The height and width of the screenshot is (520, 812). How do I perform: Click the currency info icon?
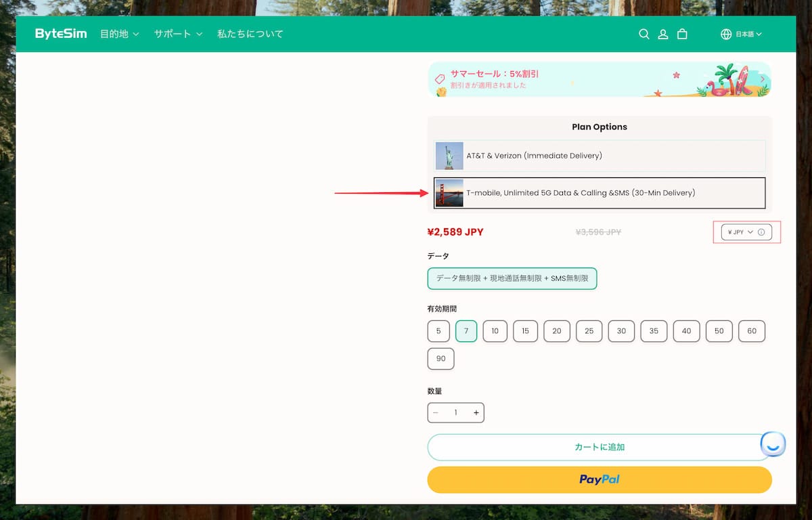point(761,232)
